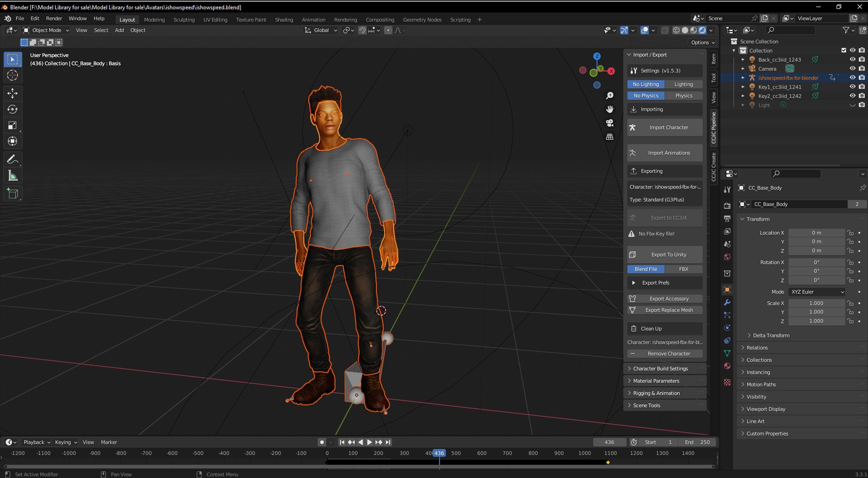Switch perspective/orthographic grid icon
Image resolution: width=868 pixels, height=478 pixels.
[610, 137]
